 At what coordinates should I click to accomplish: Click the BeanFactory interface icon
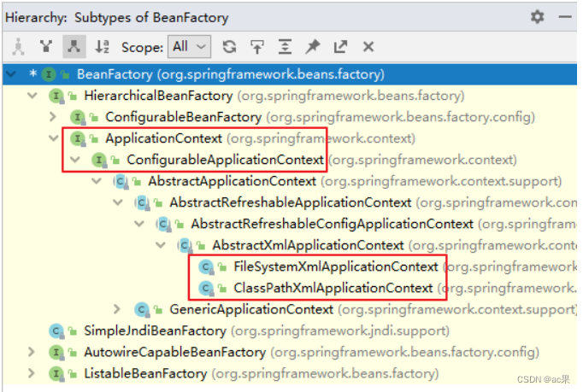[x=49, y=74]
